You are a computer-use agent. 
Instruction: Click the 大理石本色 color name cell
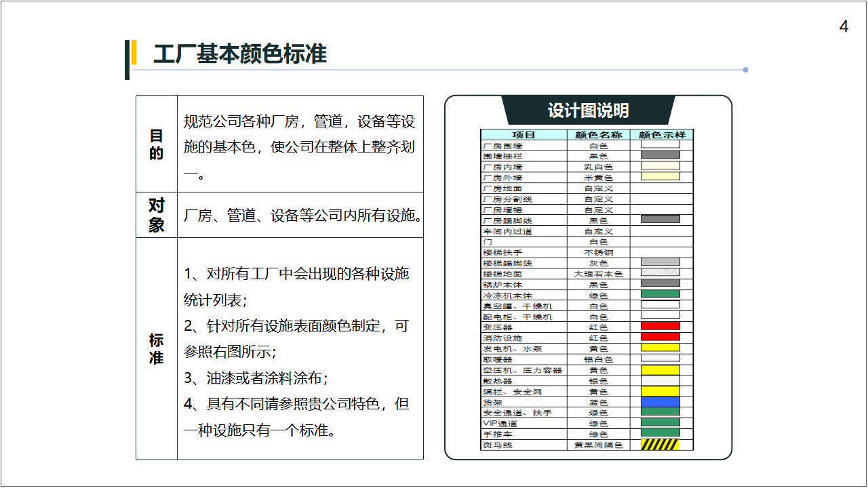(x=598, y=274)
